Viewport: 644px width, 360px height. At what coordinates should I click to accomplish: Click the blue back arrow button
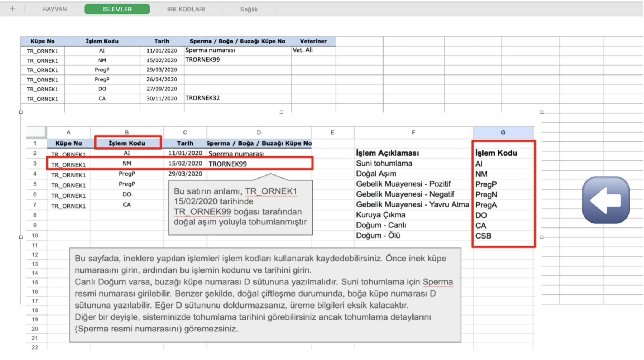tap(605, 200)
